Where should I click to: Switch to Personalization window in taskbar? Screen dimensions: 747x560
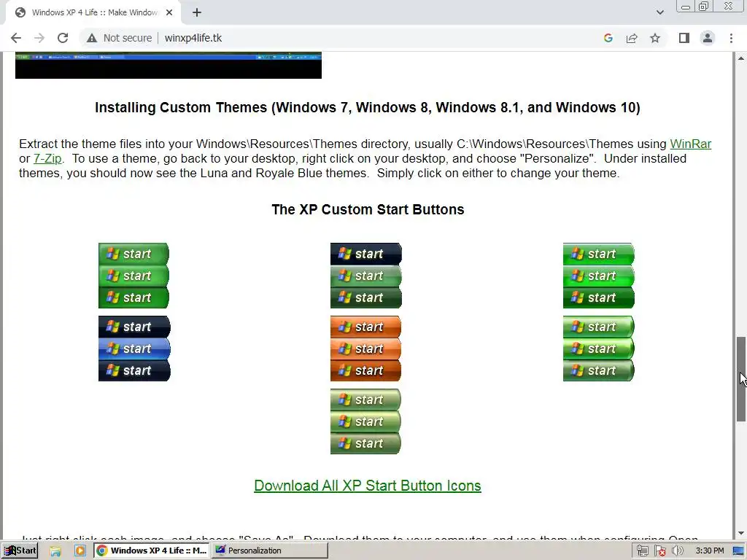pyautogui.click(x=270, y=551)
